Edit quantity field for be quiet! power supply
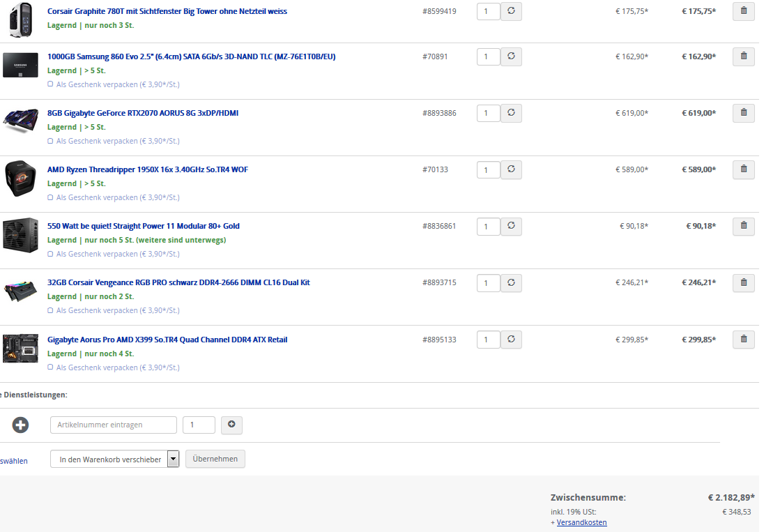This screenshot has width=764, height=532. (488, 226)
